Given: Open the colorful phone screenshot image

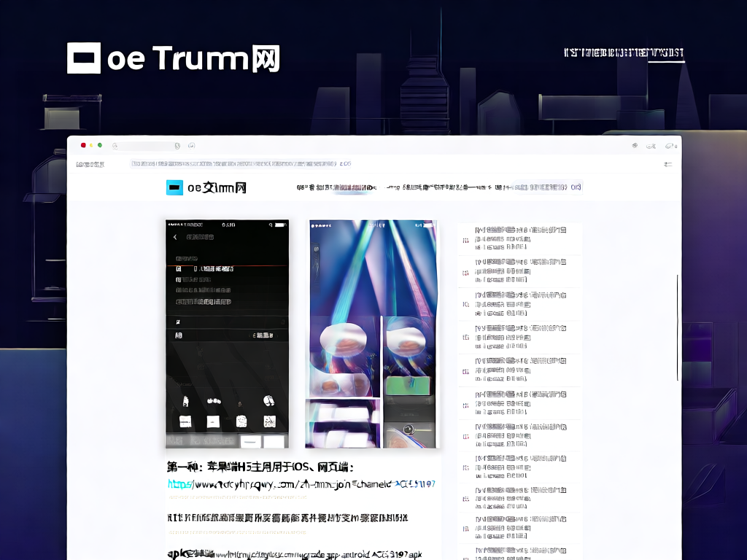Looking at the screenshot, I should (373, 333).
